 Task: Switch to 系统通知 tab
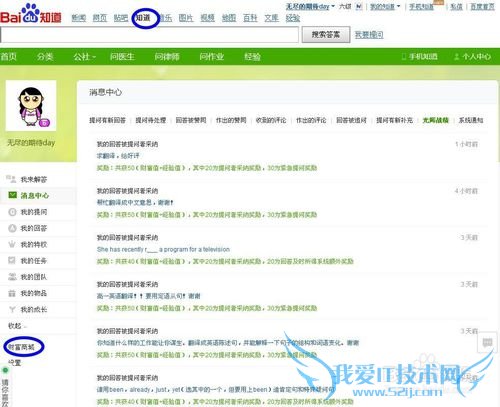pyautogui.click(x=471, y=120)
